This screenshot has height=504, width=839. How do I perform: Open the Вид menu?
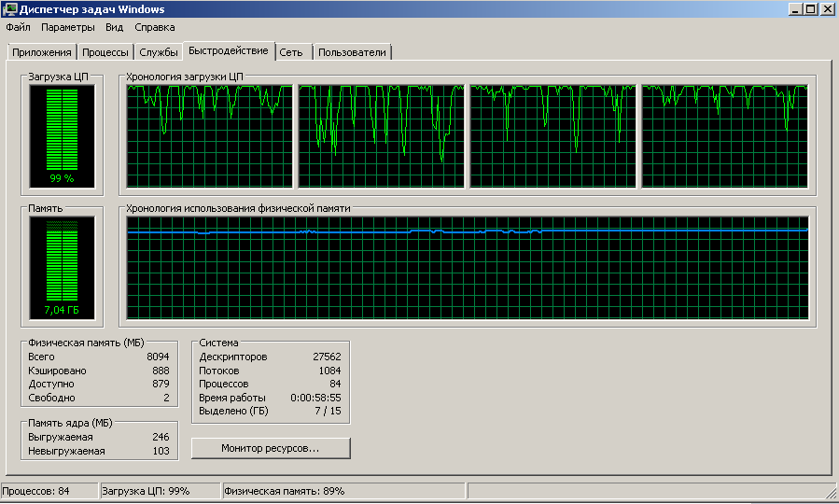point(114,27)
